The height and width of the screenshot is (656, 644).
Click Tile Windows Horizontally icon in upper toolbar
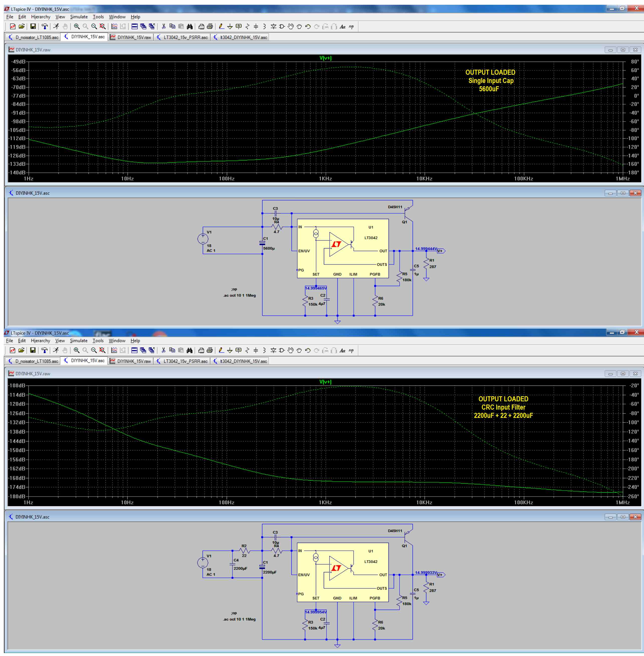click(134, 26)
